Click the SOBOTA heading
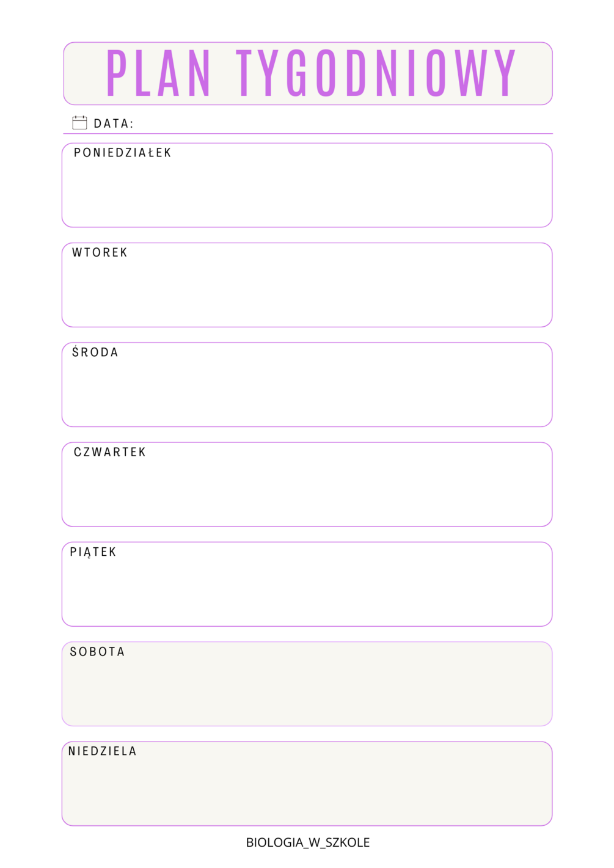 point(97,652)
